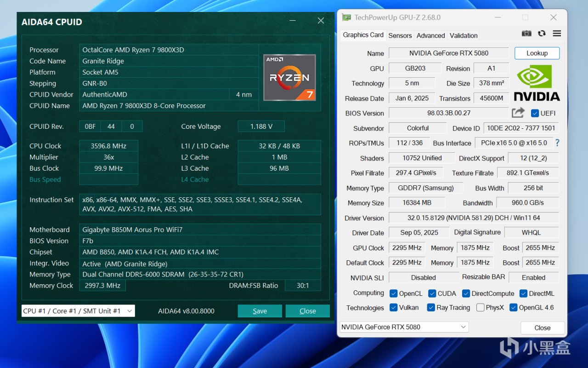The width and height of the screenshot is (588, 368).
Task: Minimize the AIDA64 CPUID window
Action: click(x=293, y=21)
